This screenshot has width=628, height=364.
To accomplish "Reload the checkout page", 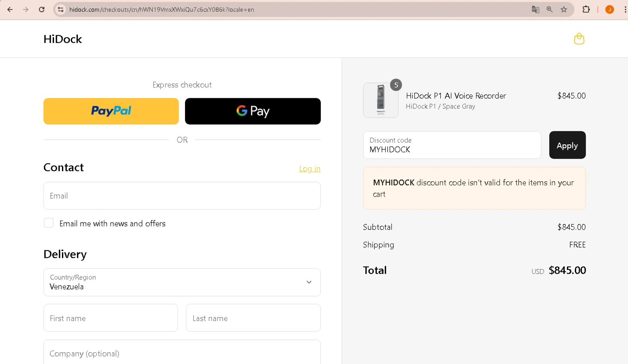I will (x=41, y=9).
